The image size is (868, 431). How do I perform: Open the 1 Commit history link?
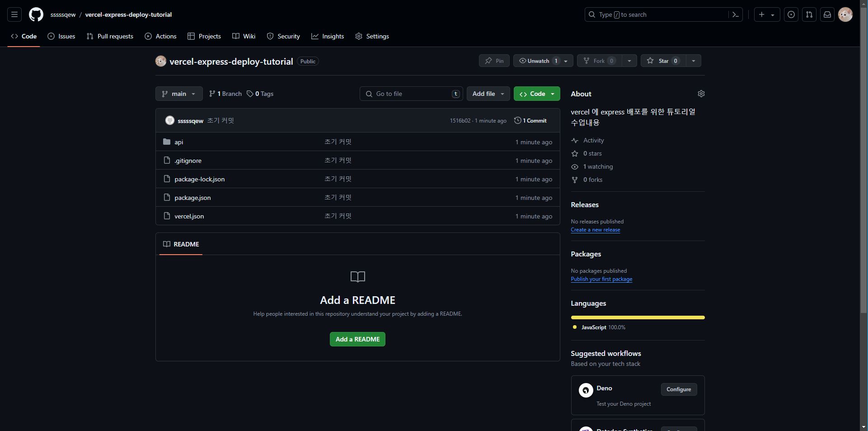coord(530,120)
